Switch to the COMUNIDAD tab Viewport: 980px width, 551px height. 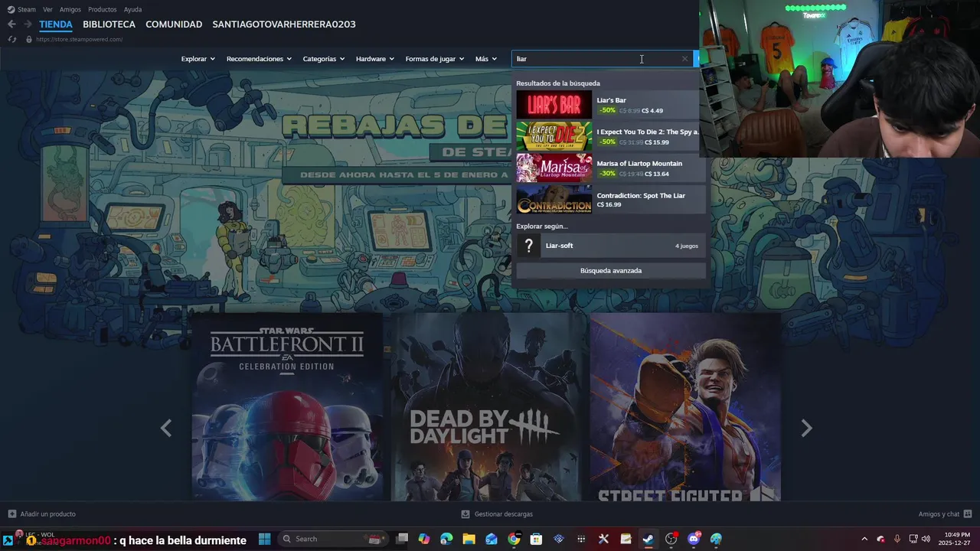pyautogui.click(x=174, y=24)
